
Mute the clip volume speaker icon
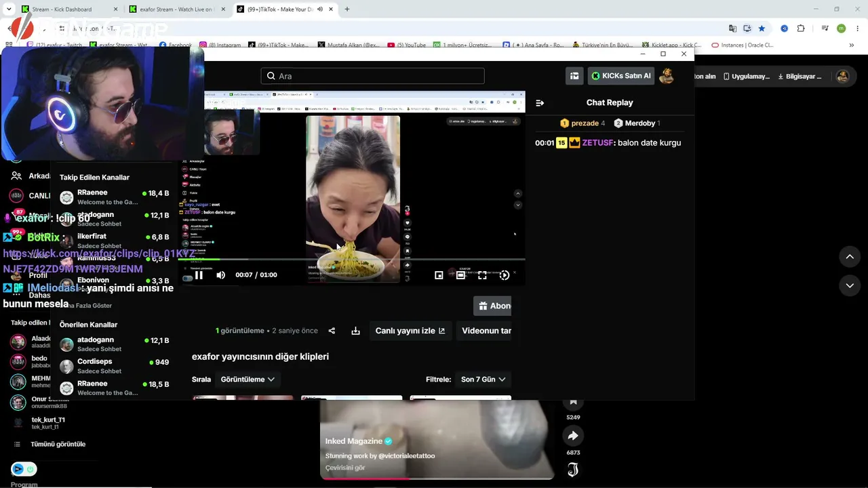click(220, 275)
